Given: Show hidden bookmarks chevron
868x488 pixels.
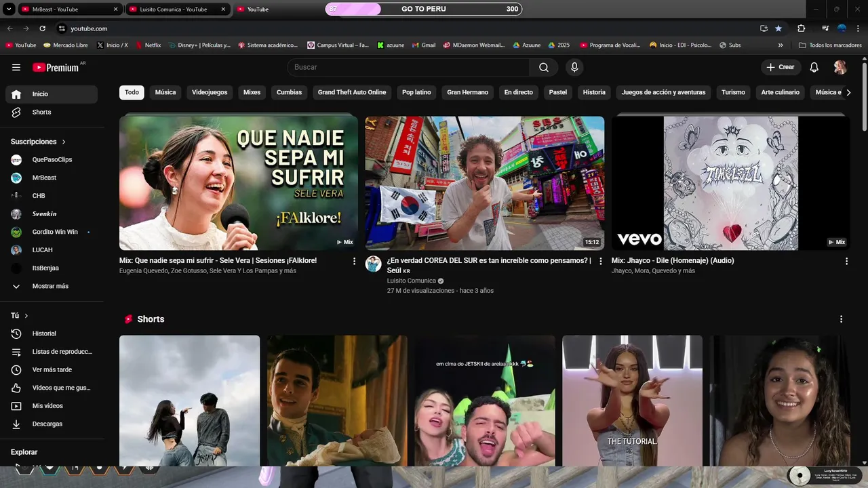Looking at the screenshot, I should pyautogui.click(x=781, y=45).
